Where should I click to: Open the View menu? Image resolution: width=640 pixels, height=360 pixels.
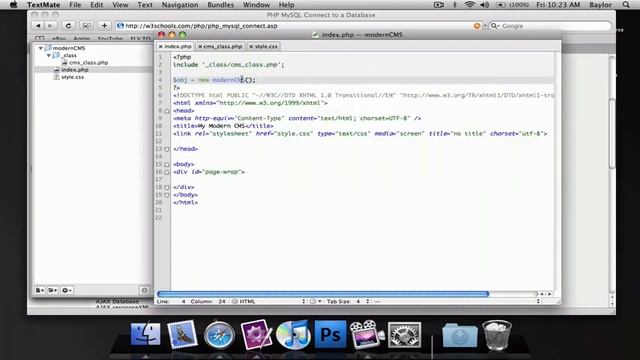point(120,5)
